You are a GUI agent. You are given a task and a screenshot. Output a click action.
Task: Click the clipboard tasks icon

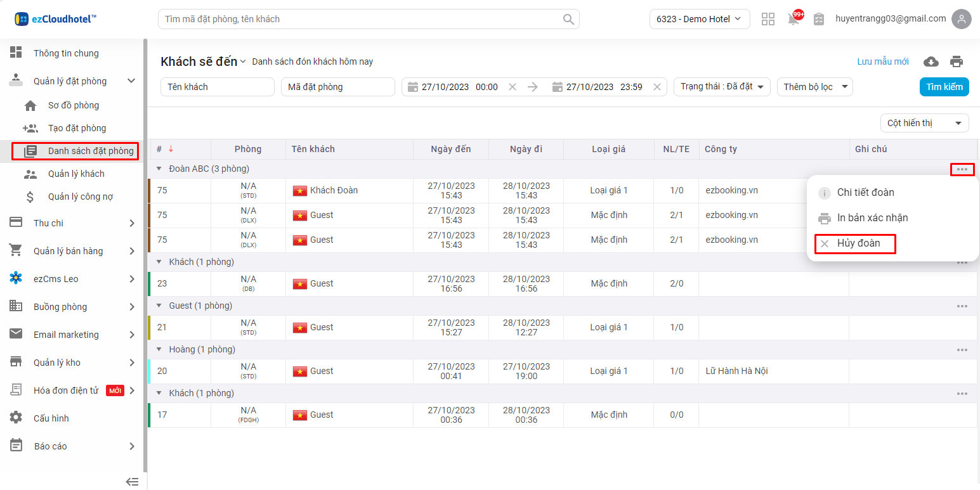(819, 19)
